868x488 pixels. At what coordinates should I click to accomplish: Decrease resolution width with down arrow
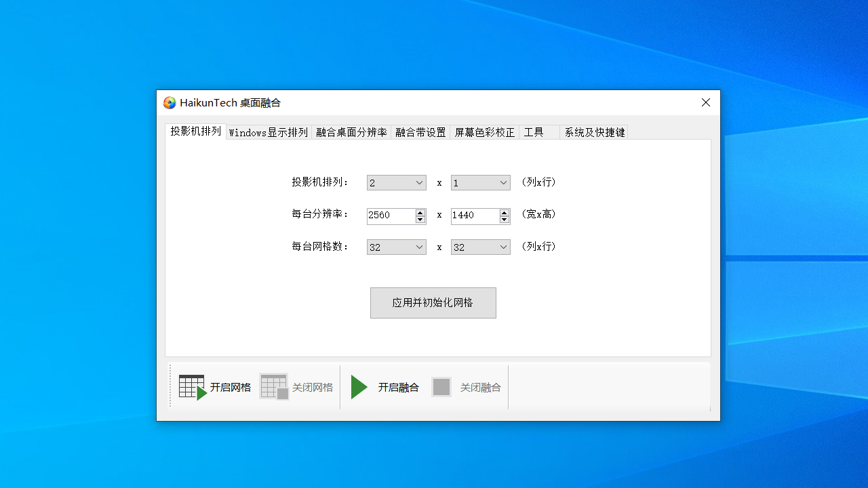click(420, 220)
